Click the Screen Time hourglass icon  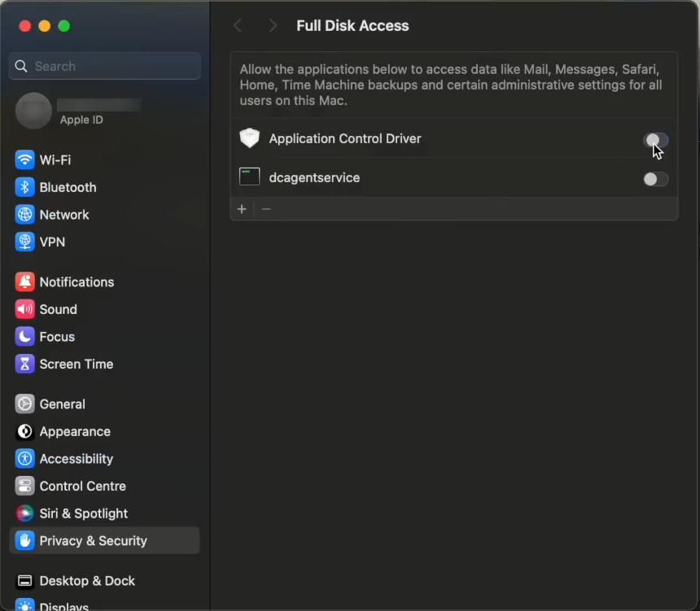[25, 364]
